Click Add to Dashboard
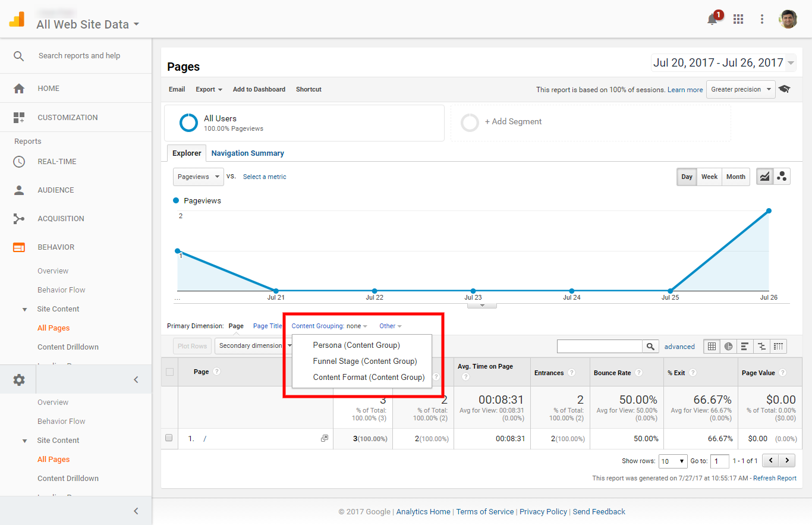 tap(259, 89)
